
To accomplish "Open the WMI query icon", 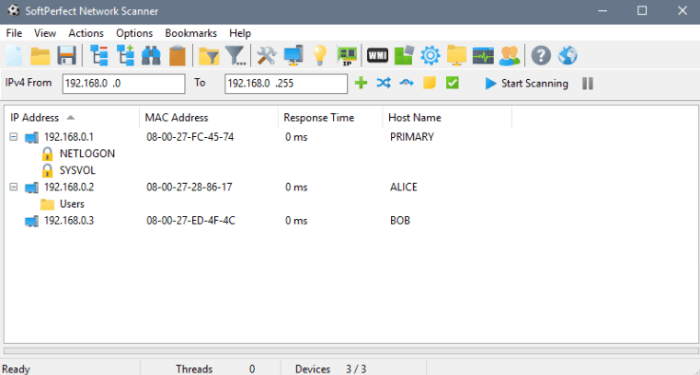I will pyautogui.click(x=377, y=56).
